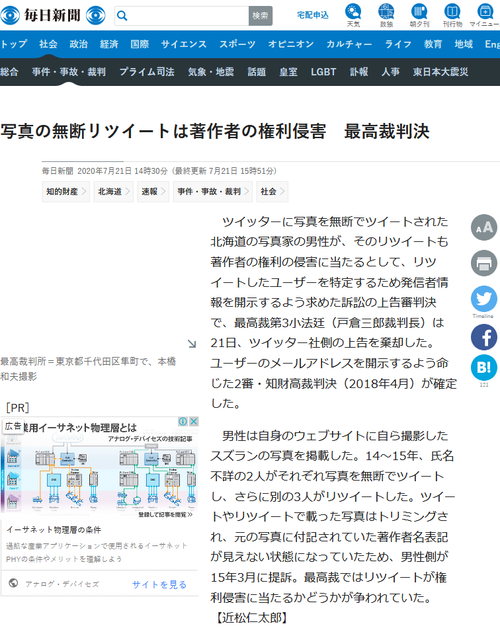Expand the article photo arrow icon
This screenshot has height=628, width=500.
[x=192, y=344]
